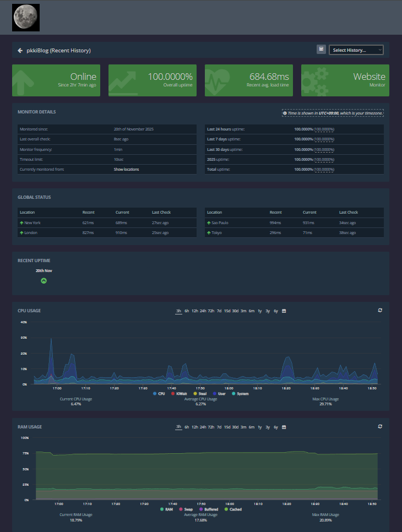Click the moon logo thumbnail
This screenshot has width=402, height=532.
click(26, 17)
